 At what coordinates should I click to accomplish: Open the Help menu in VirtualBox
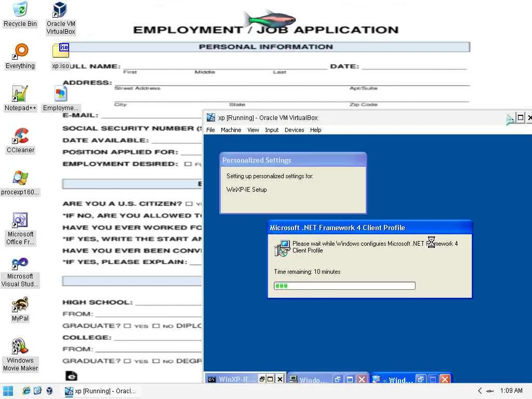click(315, 130)
